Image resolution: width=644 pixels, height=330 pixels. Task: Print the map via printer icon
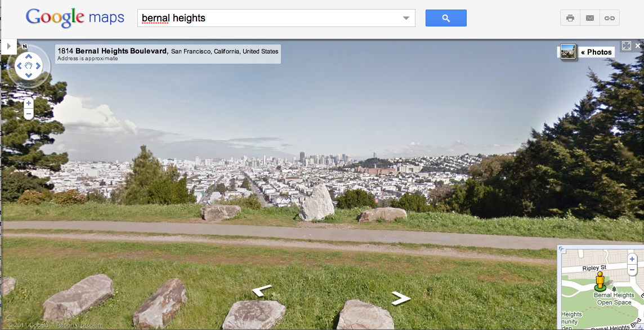(570, 18)
